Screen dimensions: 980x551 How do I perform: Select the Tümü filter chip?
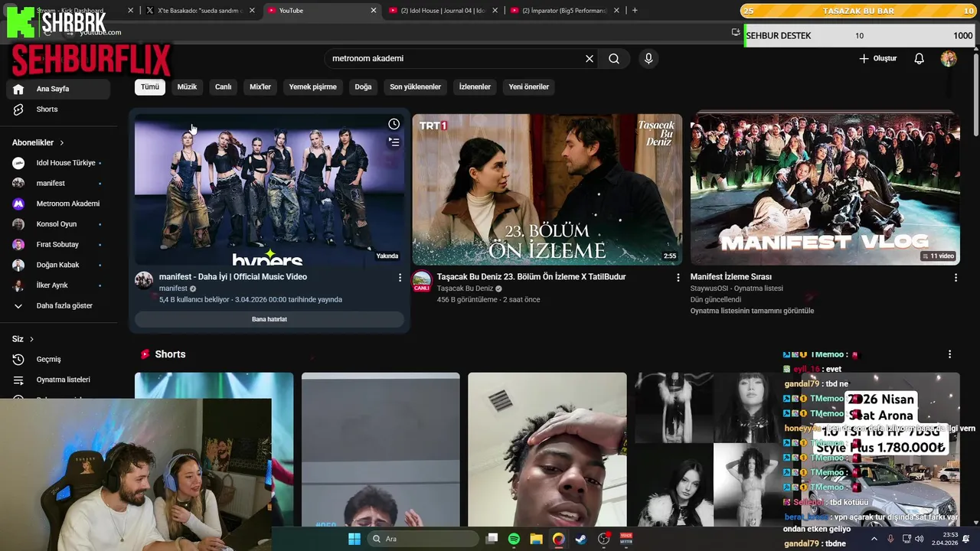pyautogui.click(x=150, y=86)
